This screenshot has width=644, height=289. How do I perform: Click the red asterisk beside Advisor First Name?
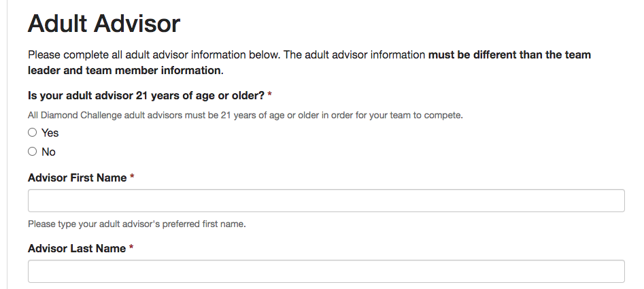[x=132, y=177]
